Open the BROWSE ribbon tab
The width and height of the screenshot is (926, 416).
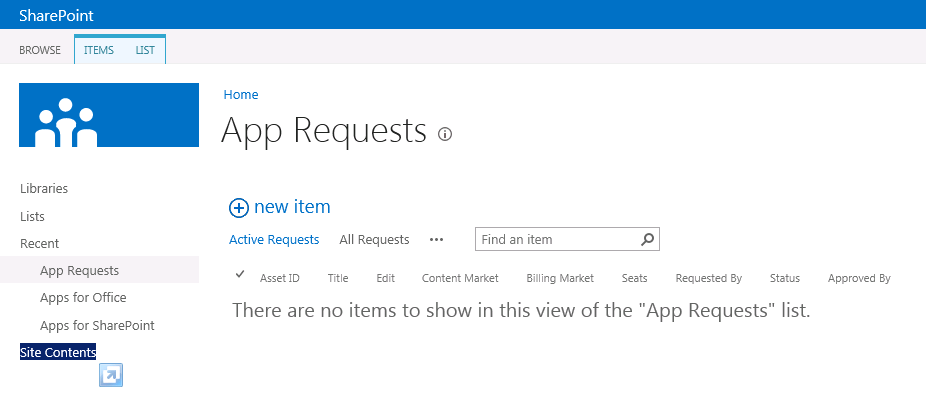[40, 50]
